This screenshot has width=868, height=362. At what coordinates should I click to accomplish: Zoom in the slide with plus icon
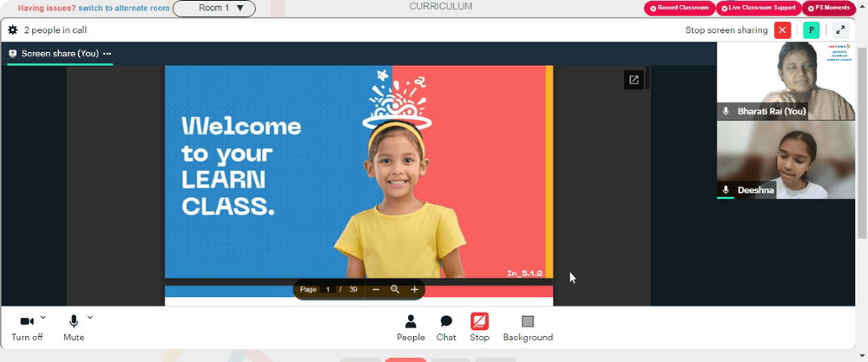tap(414, 289)
